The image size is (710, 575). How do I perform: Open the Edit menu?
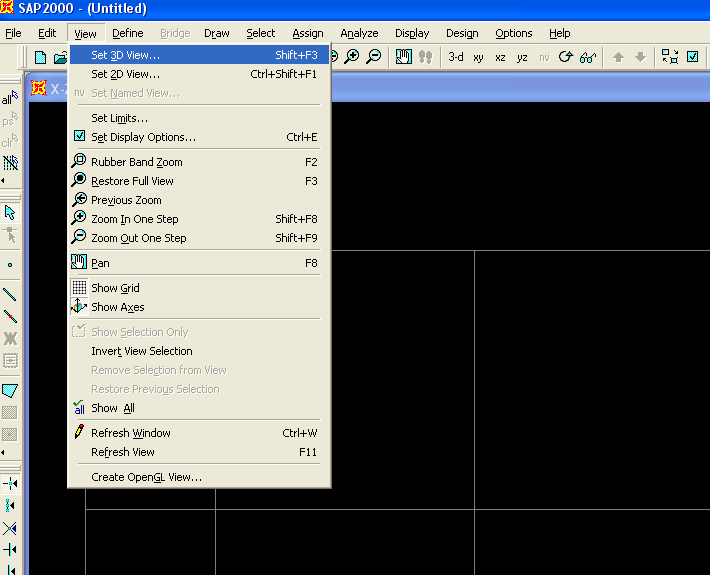tap(47, 34)
